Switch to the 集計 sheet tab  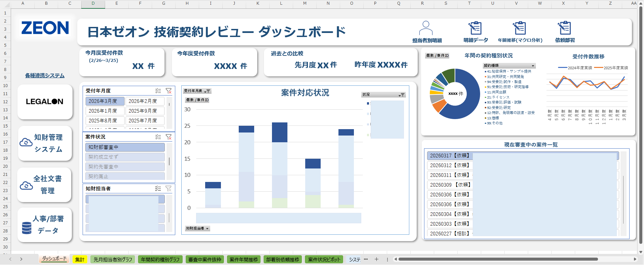click(x=80, y=260)
